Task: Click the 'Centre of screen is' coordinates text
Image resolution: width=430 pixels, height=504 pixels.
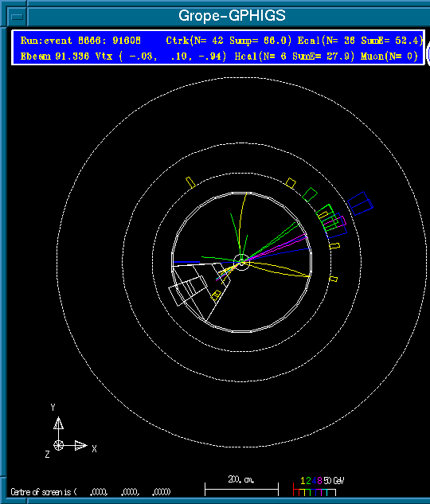Action: 90,492
